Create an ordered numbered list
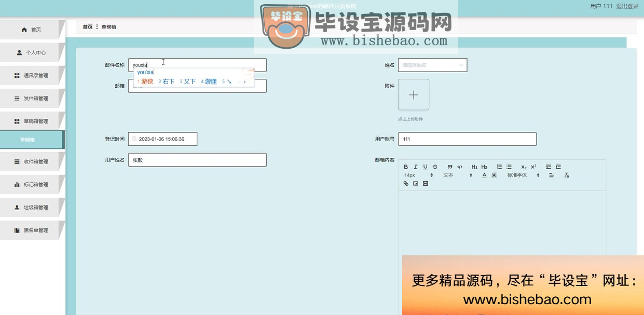The width and height of the screenshot is (644, 315). (x=499, y=167)
